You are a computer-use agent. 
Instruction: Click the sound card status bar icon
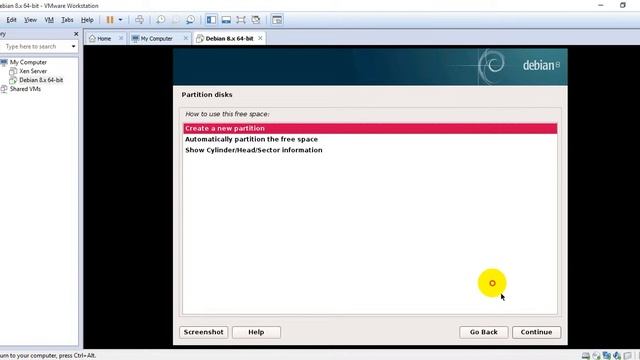(x=617, y=356)
